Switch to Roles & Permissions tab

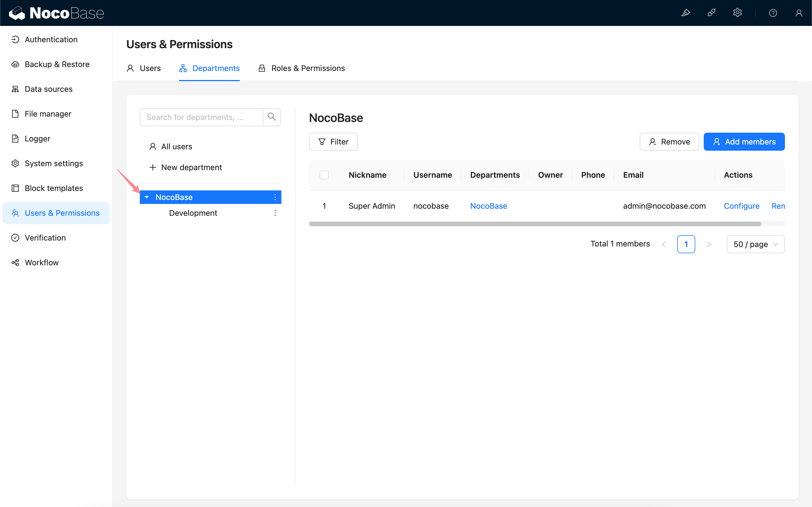click(301, 68)
